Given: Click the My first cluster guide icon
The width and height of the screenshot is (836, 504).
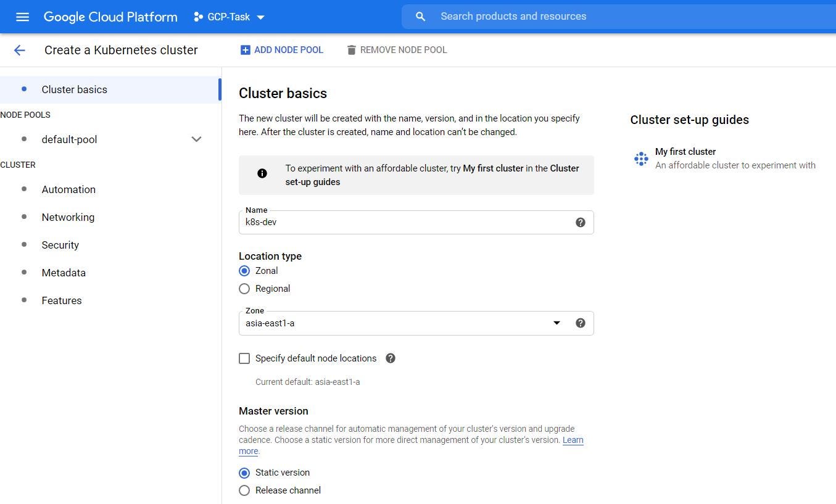Looking at the screenshot, I should click(x=641, y=159).
